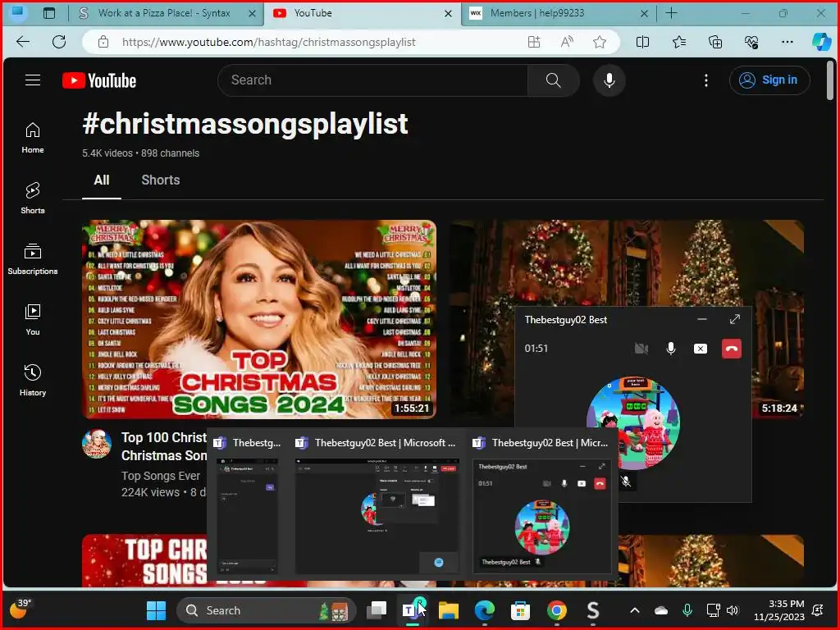
Task: Show hidden system tray icons
Action: (x=635, y=610)
